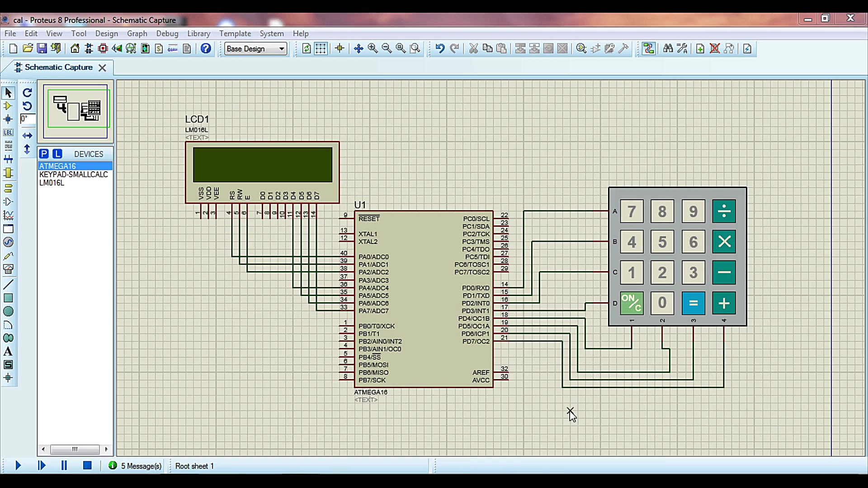Open the Property Assignment Tool wrench icon
The width and height of the screenshot is (868, 488).
[682, 48]
